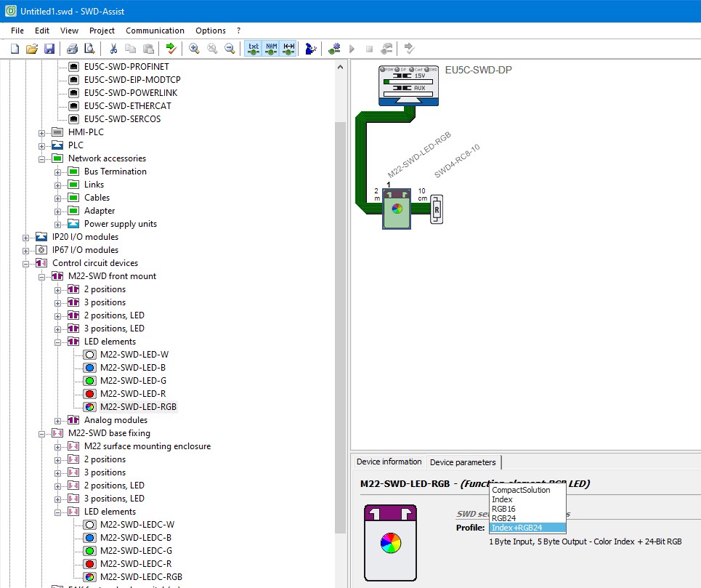Switch to the Device information tab

tap(389, 462)
